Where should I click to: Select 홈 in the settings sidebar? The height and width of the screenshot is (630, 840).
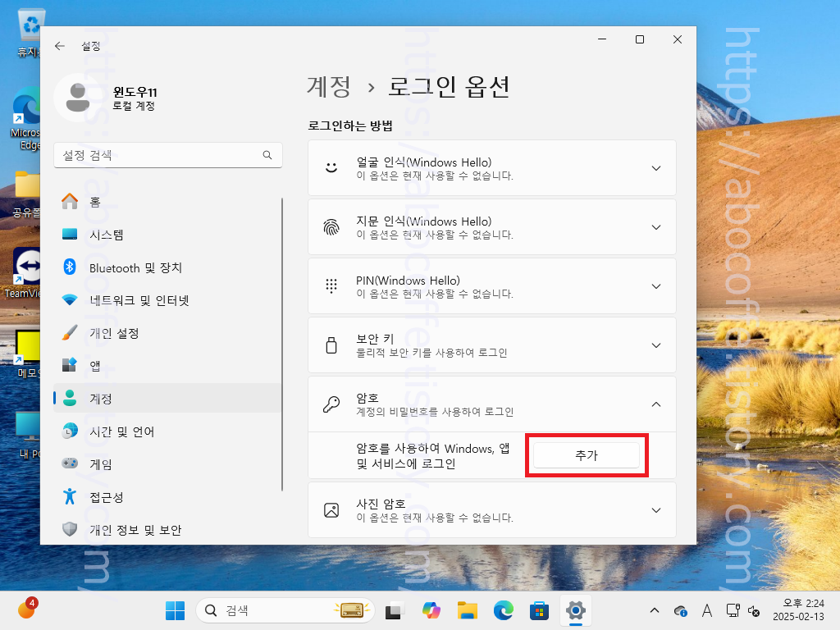click(x=167, y=202)
